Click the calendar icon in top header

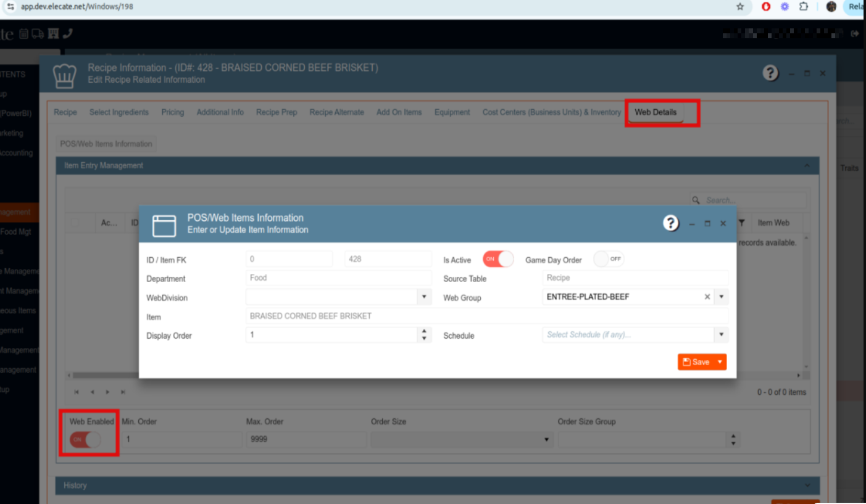(x=23, y=34)
